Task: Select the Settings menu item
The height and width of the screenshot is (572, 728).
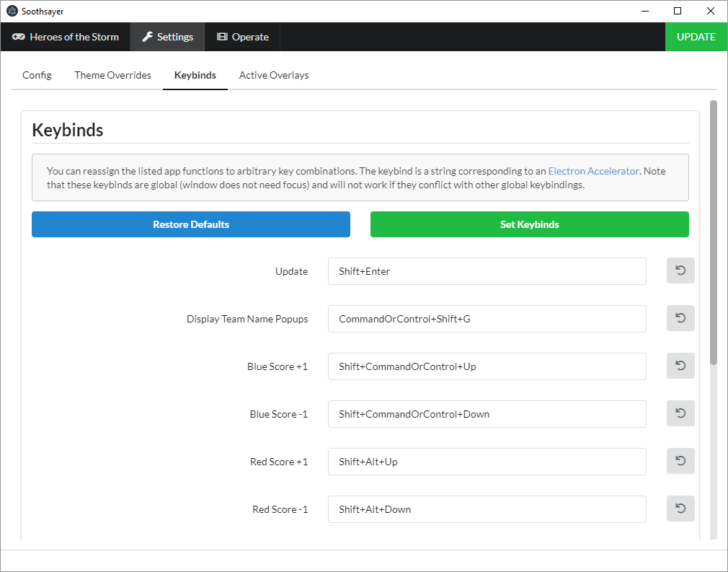Action: (168, 37)
